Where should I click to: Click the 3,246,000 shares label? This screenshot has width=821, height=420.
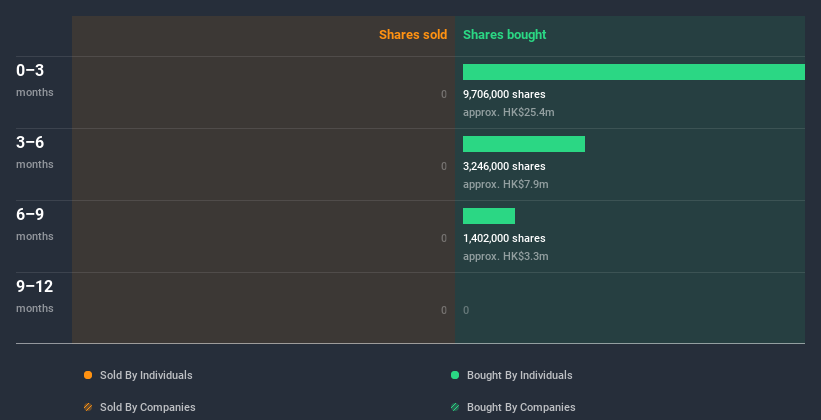(504, 166)
